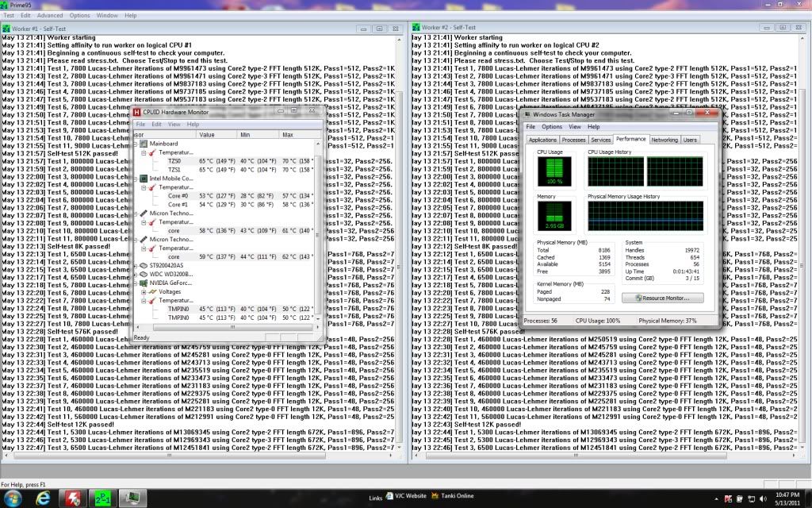This screenshot has width=812, height=508.
Task: Switch to the Services tab
Action: click(x=601, y=140)
